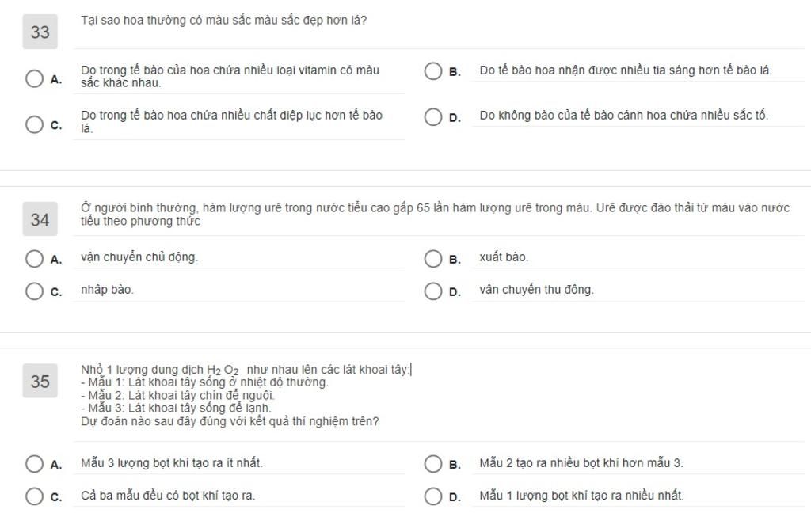This screenshot has height=532, width=811.
Task: Choose radio B 'xuất bào'
Action: (x=433, y=259)
